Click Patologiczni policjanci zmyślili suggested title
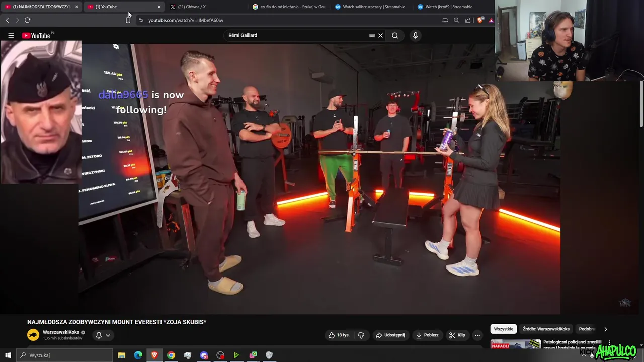The image size is (644, 362). click(x=573, y=345)
